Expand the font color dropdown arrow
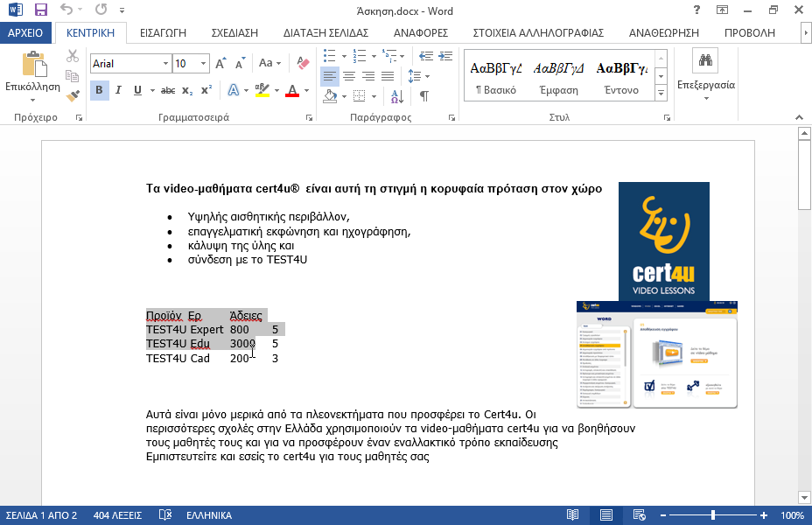Image resolution: width=812 pixels, height=525 pixels. click(x=306, y=90)
